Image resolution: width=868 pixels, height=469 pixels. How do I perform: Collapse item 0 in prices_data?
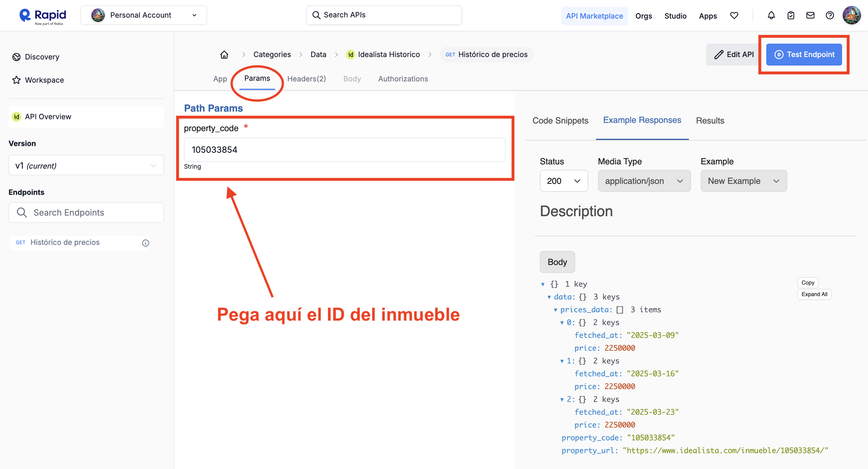[x=562, y=323]
